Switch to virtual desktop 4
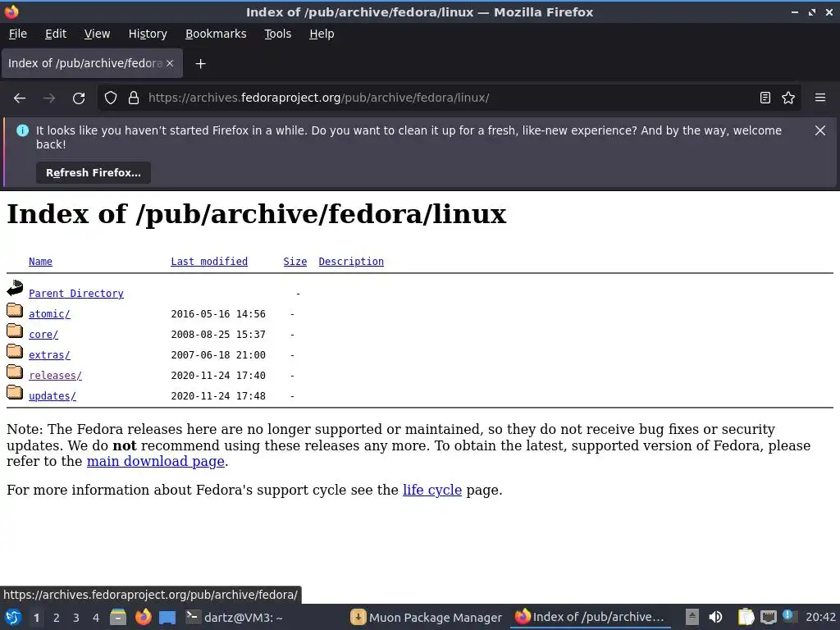Viewport: 840px width, 630px height. pos(96,618)
